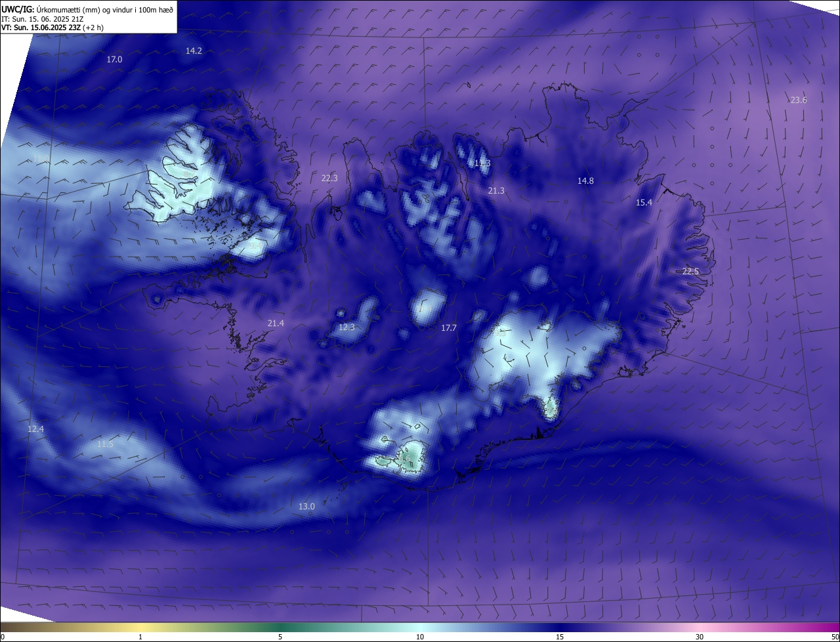This screenshot has width=840, height=642.
Task: Click the 30 tick on the colorbar
Action: click(x=700, y=637)
